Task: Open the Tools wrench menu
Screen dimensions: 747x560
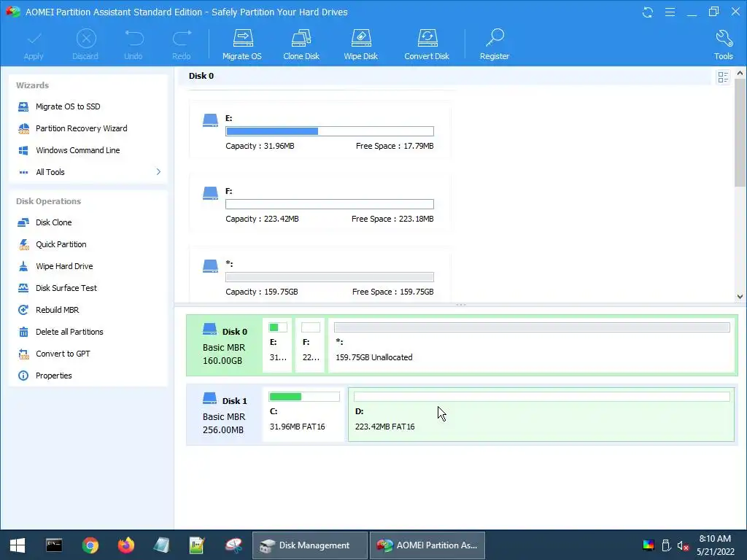Action: (x=723, y=44)
